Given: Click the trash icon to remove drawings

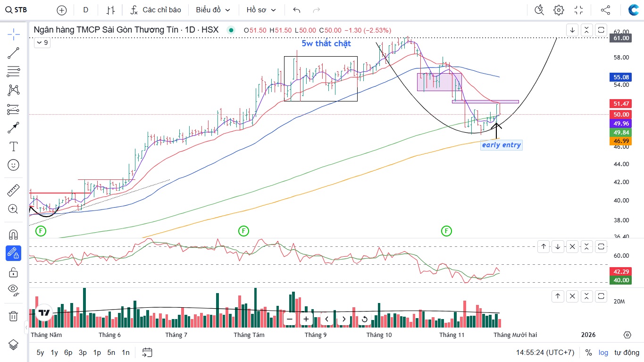Looking at the screenshot, I should point(13,316).
